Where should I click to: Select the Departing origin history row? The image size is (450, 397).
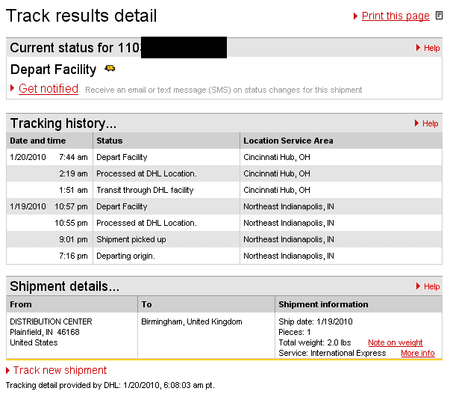(224, 256)
